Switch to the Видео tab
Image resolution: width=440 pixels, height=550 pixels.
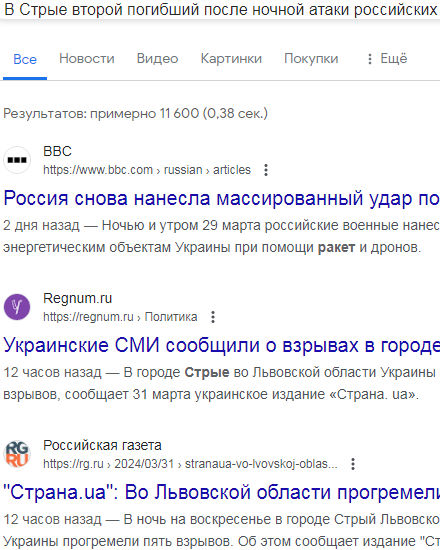pyautogui.click(x=158, y=59)
